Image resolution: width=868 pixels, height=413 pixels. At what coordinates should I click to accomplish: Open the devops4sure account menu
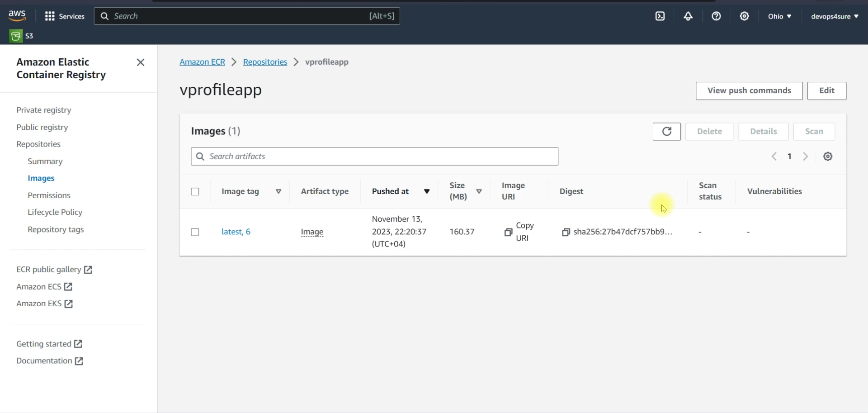(835, 16)
